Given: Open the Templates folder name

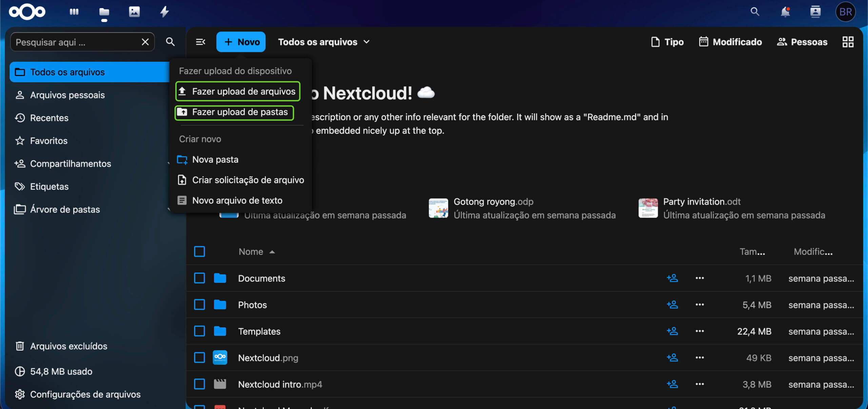Looking at the screenshot, I should tap(259, 331).
